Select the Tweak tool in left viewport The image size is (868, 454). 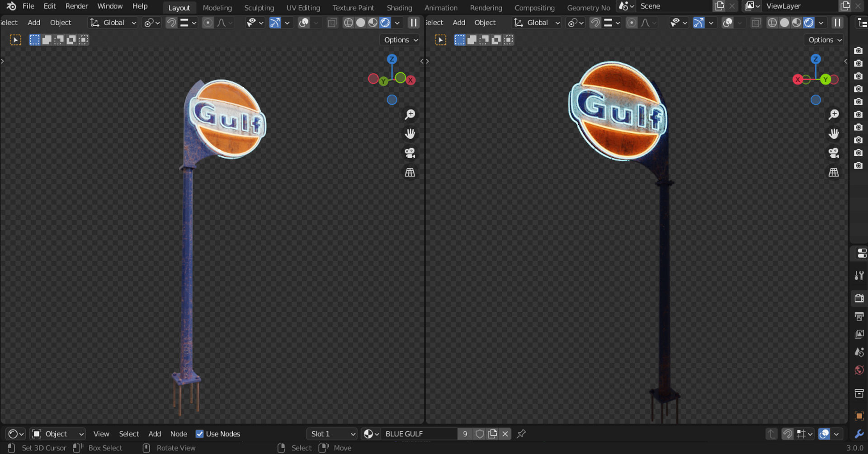[15, 40]
